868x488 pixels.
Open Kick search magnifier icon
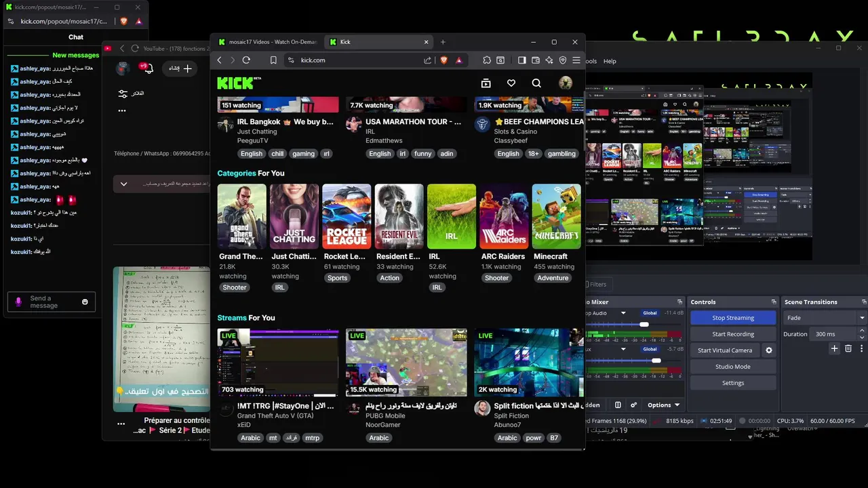coord(536,83)
